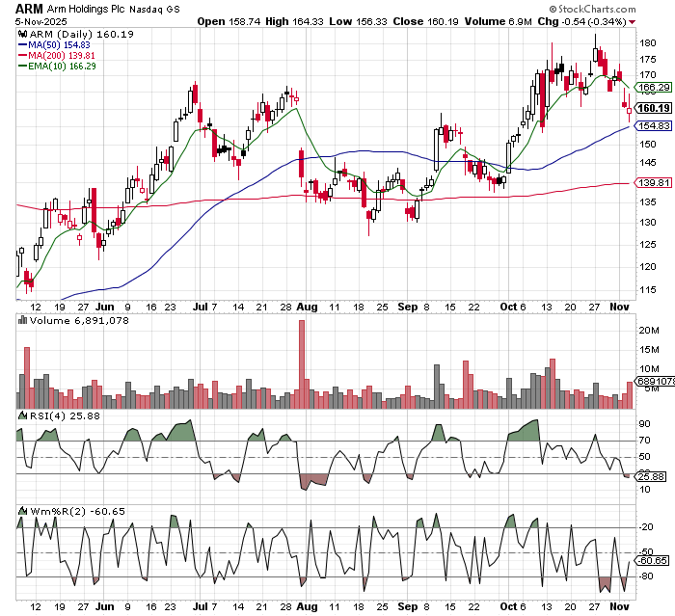
Task: Select the red MA(200) legend line marker
Action: click(x=22, y=56)
